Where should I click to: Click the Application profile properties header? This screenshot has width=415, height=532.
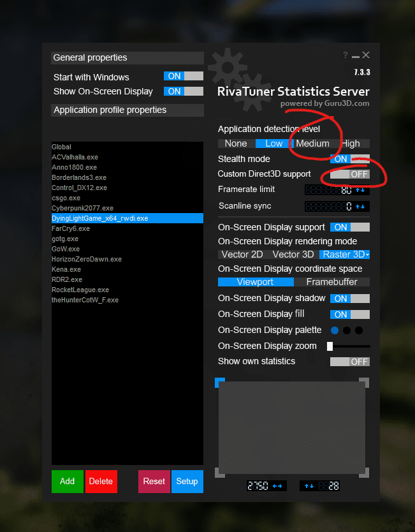pos(127,110)
